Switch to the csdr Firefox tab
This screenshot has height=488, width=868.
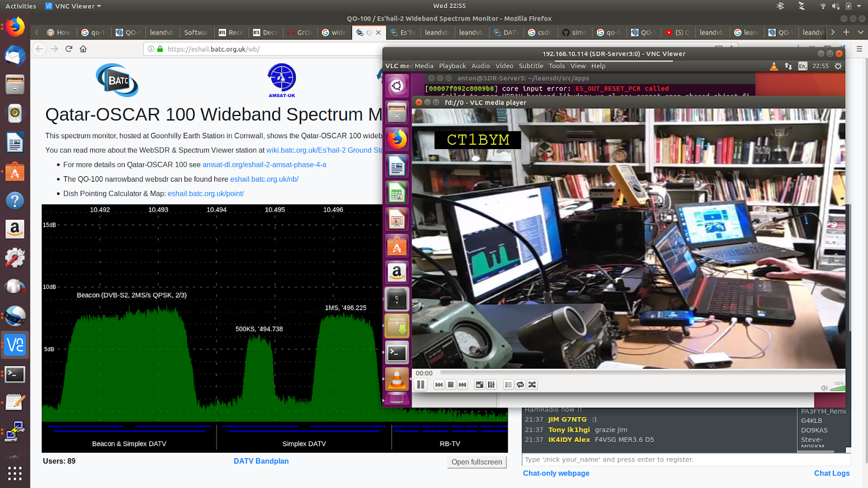coord(540,33)
